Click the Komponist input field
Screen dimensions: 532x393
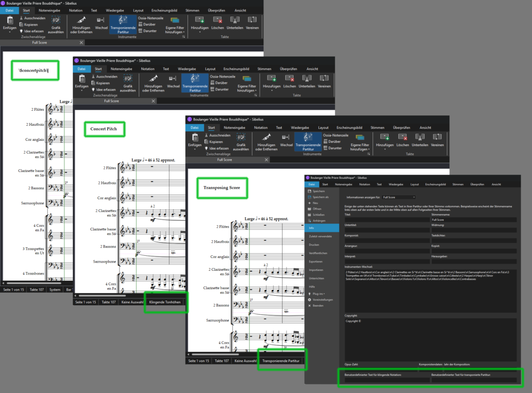point(387,241)
